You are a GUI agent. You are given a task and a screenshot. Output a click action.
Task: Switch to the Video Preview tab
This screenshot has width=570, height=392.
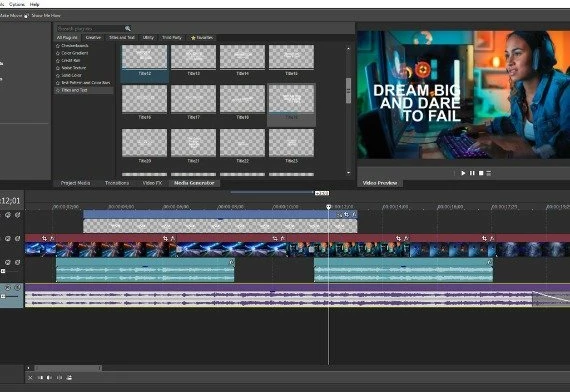coord(380,183)
